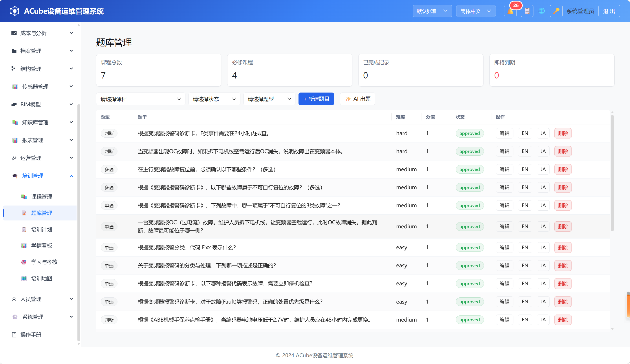
Task: Click the 培训管理 graduation cap icon
Action: coord(15,176)
